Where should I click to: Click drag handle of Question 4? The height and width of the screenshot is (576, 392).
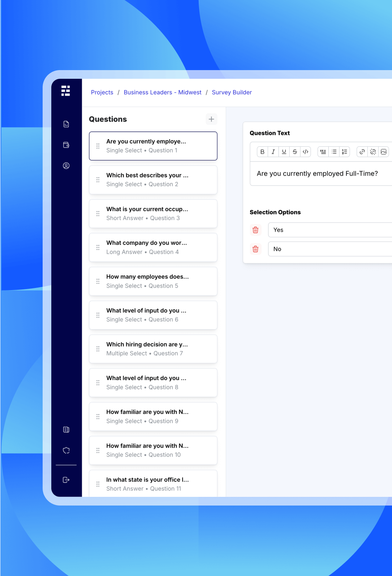click(x=98, y=248)
